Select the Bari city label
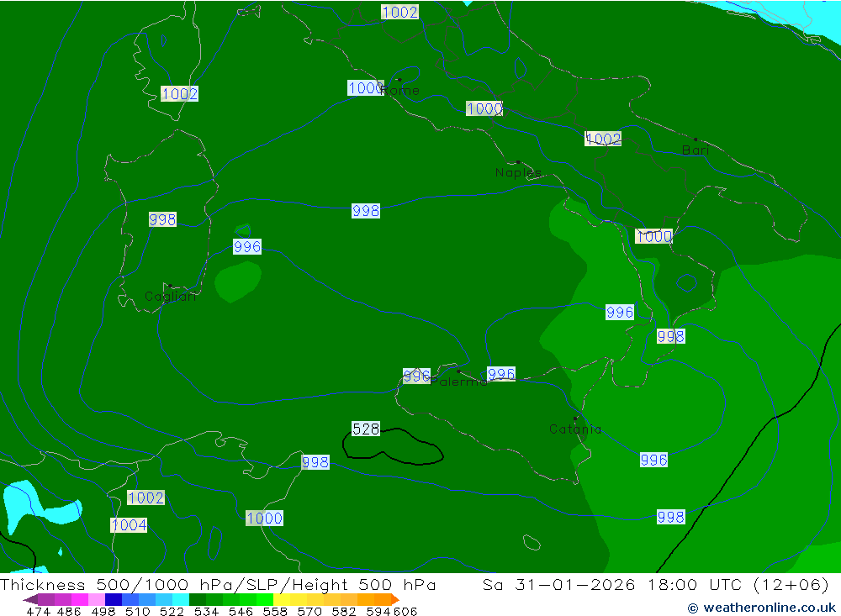The height and width of the screenshot is (616, 841). pos(696,150)
